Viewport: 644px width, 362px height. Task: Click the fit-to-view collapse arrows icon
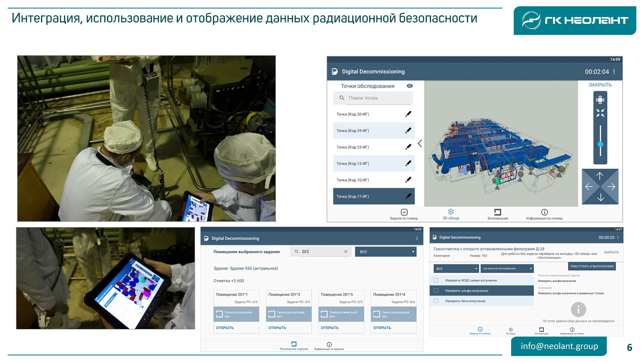(600, 113)
